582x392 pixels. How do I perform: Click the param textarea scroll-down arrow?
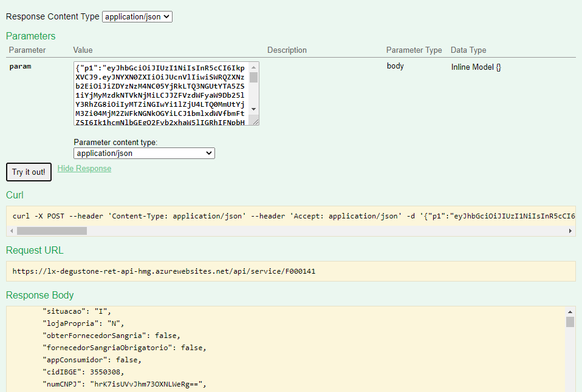(x=254, y=109)
